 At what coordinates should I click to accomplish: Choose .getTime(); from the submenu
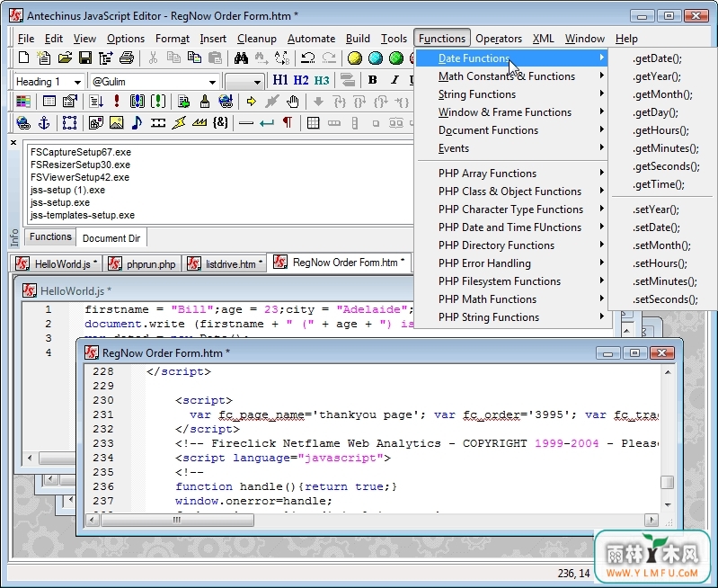coord(662,184)
